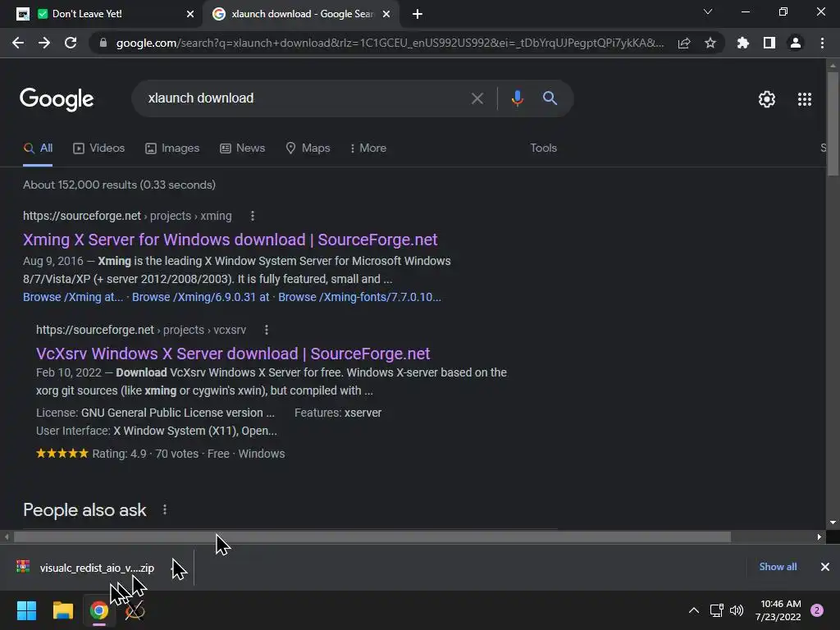Open network status tray icon
Viewport: 840px width, 630px height.
716,610
